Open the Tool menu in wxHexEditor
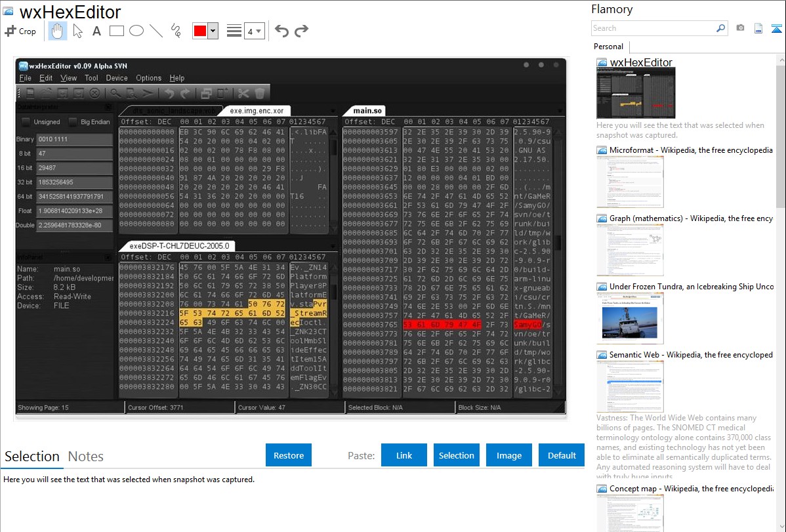The width and height of the screenshot is (786, 532). [x=91, y=78]
